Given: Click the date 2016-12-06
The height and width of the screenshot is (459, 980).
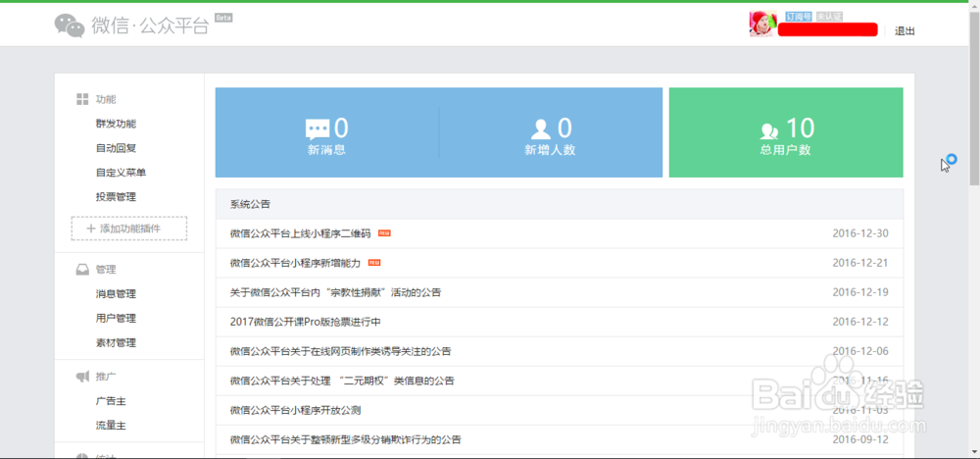Looking at the screenshot, I should tap(860, 351).
